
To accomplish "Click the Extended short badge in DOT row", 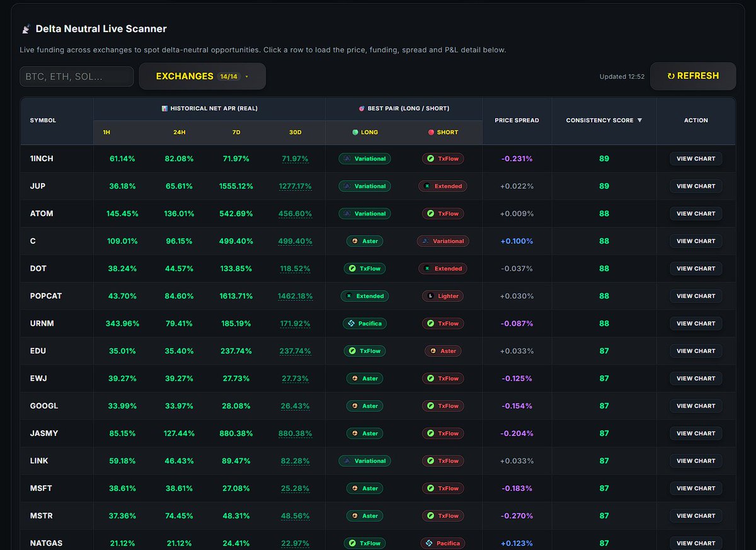I will (443, 268).
